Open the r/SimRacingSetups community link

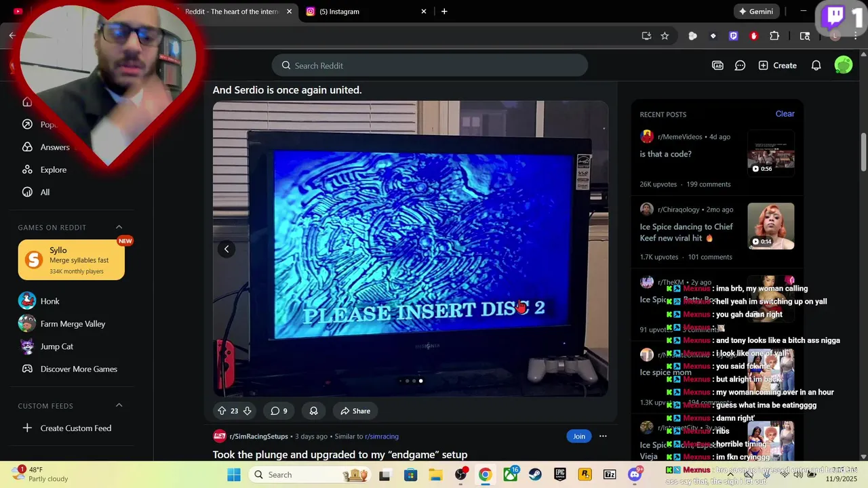point(258,436)
